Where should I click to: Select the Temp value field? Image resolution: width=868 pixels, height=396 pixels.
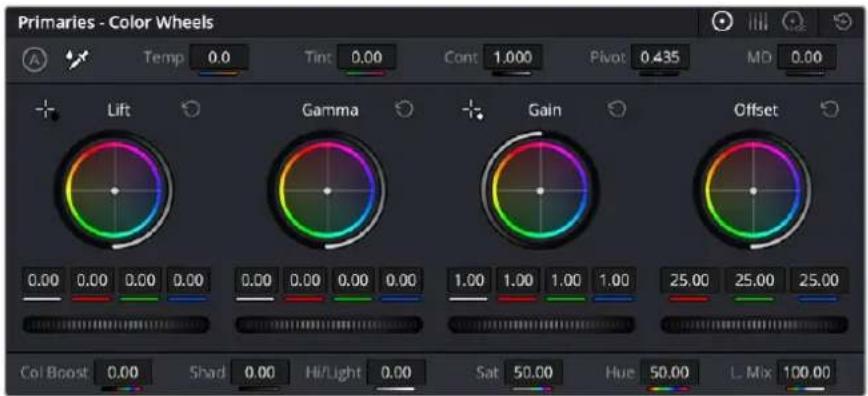coord(219,58)
